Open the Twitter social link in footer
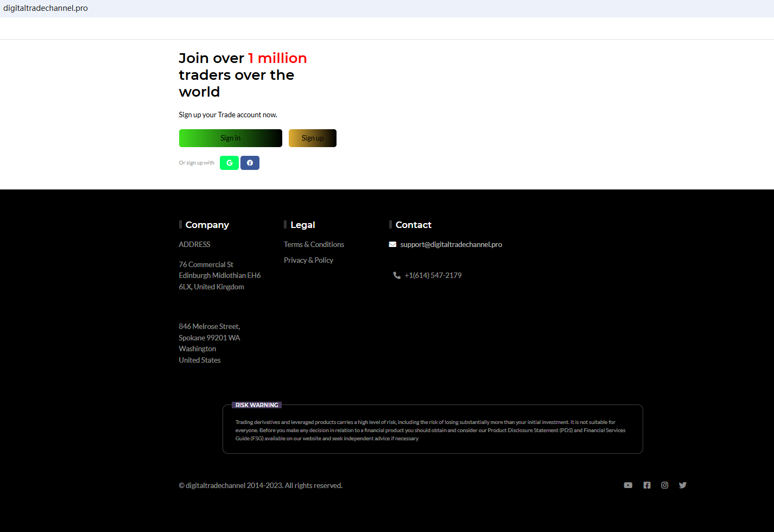The image size is (774, 532). pos(683,485)
